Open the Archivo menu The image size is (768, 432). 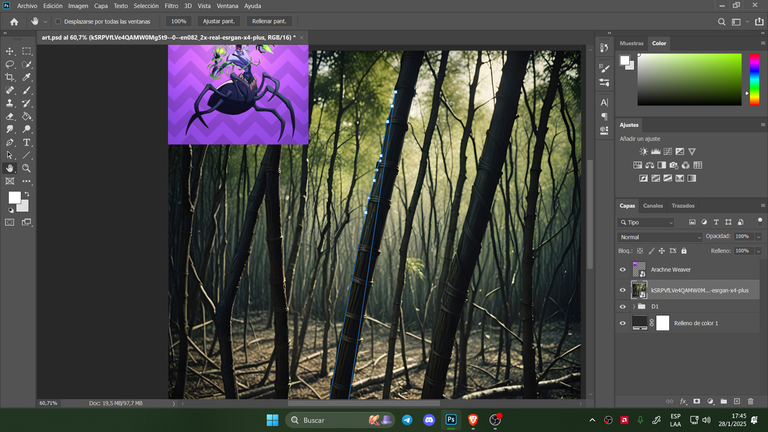pyautogui.click(x=27, y=6)
